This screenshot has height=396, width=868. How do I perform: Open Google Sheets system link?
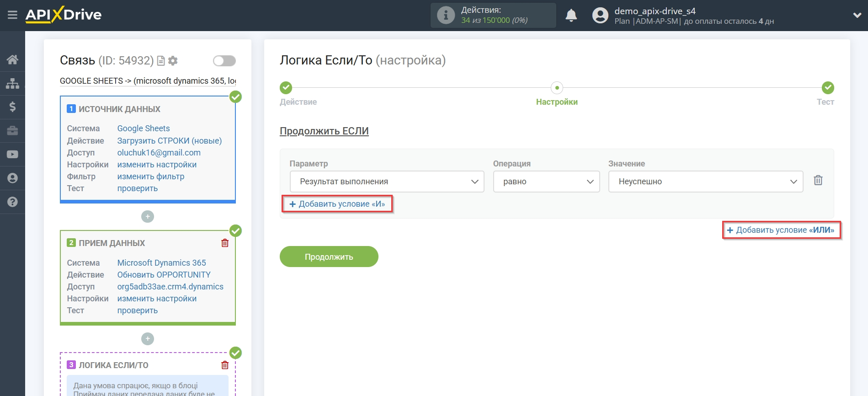(x=144, y=128)
